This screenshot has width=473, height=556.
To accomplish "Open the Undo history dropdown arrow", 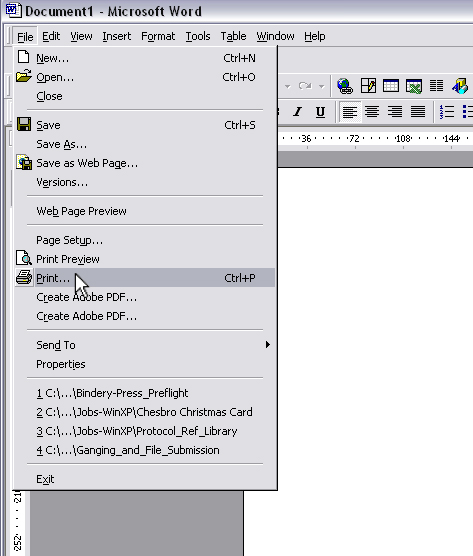I will point(287,86).
